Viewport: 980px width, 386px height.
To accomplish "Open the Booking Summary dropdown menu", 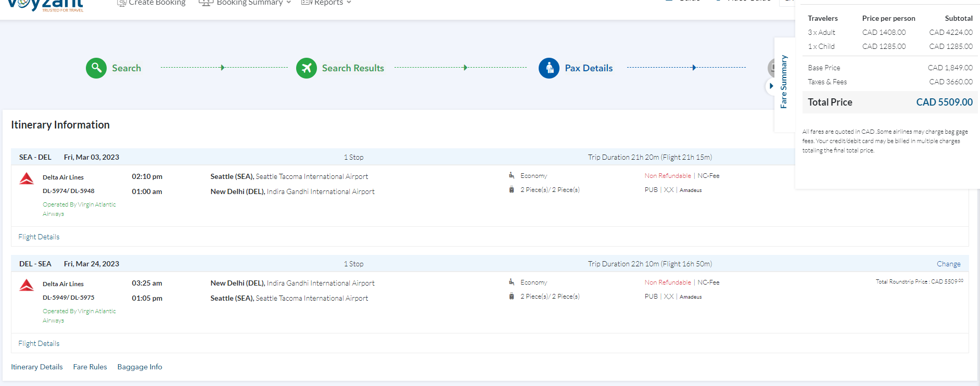I will (245, 3).
